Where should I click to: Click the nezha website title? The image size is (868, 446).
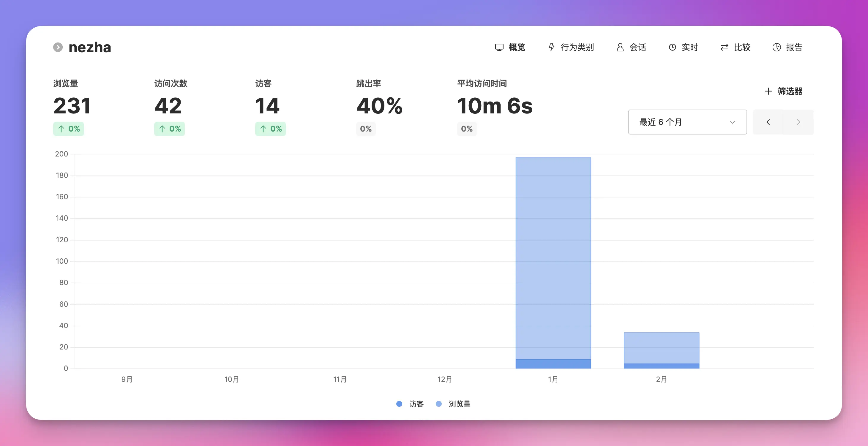coord(90,47)
